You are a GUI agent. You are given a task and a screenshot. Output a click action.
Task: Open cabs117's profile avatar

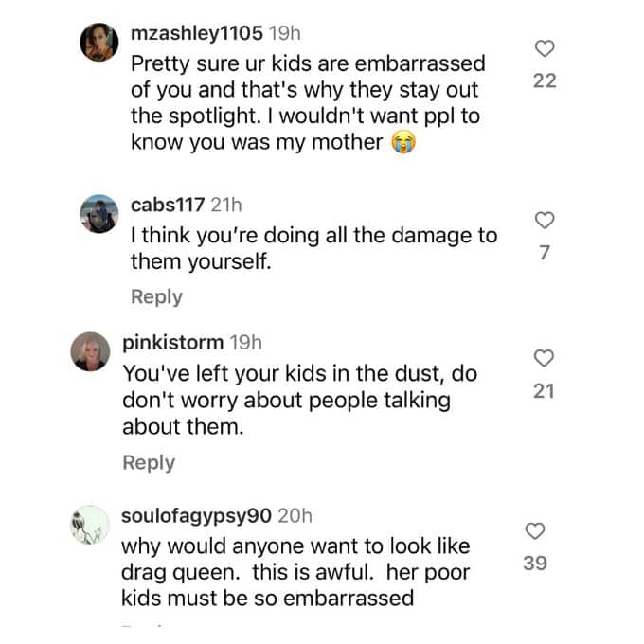coord(99,214)
